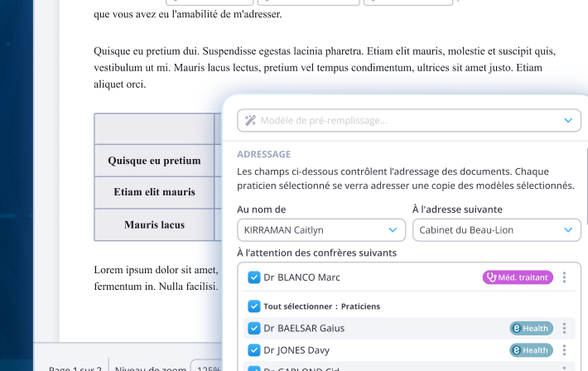Image resolution: width=588 pixels, height=371 pixels.
Task: Select 'Mauris lacus' table cell
Action: (x=154, y=224)
